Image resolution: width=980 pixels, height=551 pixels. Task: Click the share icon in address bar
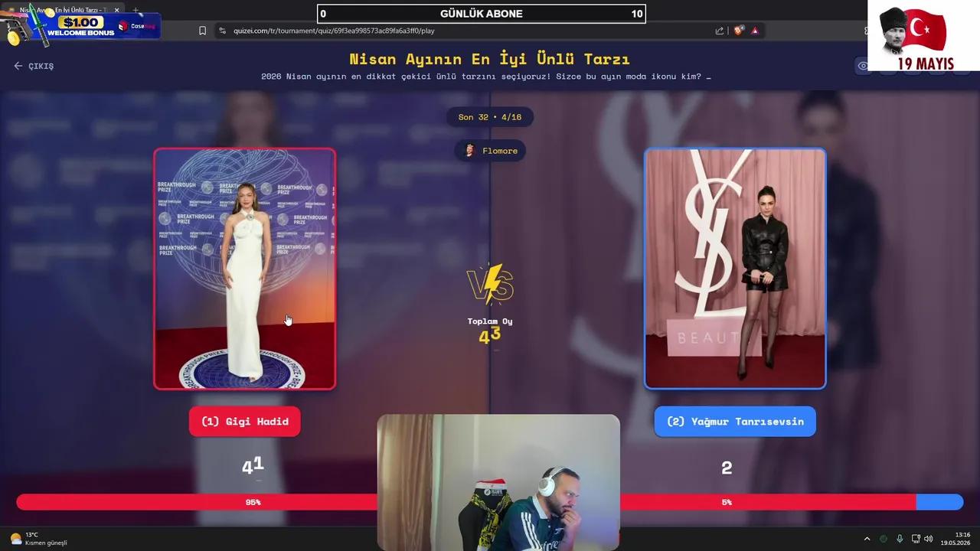720,31
